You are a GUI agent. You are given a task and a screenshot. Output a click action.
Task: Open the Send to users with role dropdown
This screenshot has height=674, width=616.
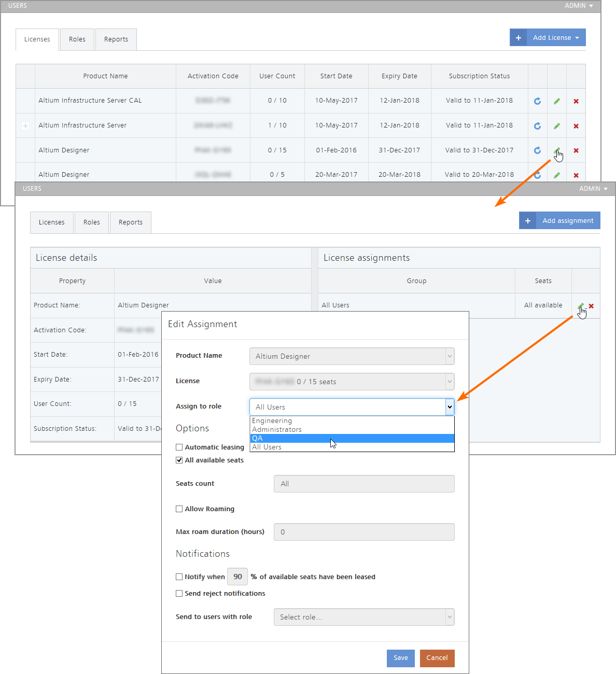pyautogui.click(x=364, y=617)
